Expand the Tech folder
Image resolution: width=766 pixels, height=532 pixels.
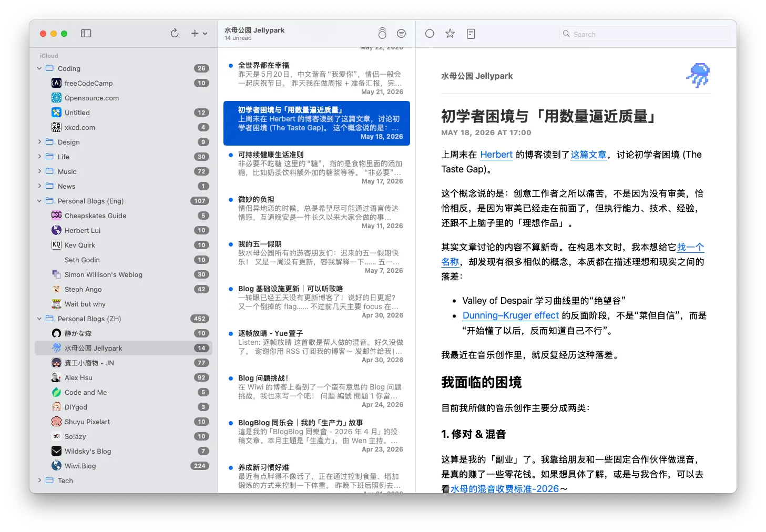(39, 480)
